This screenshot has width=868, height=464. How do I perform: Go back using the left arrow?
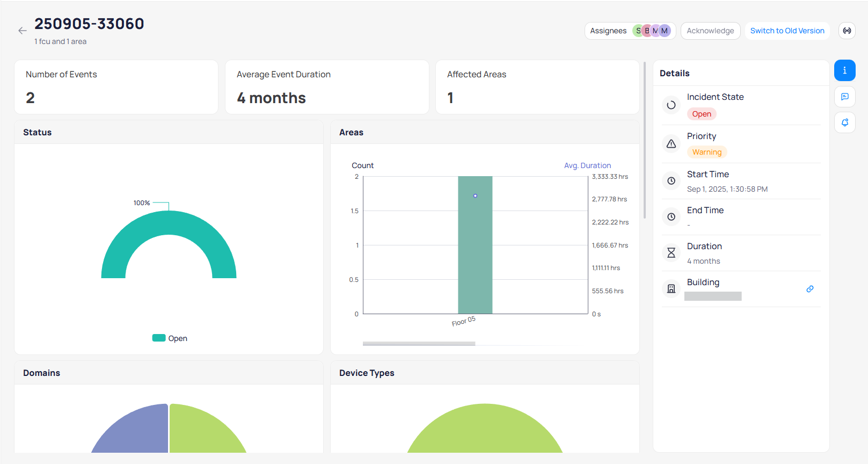click(x=22, y=31)
